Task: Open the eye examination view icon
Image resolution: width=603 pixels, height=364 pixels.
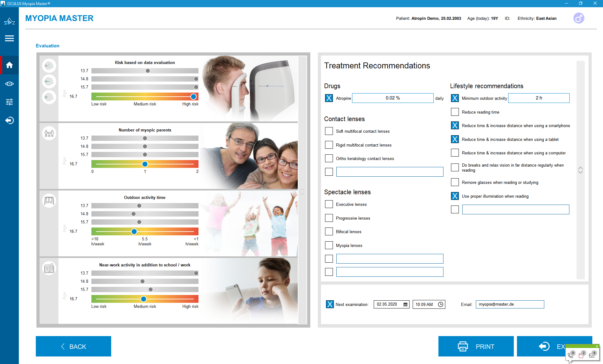Action: (x=9, y=84)
